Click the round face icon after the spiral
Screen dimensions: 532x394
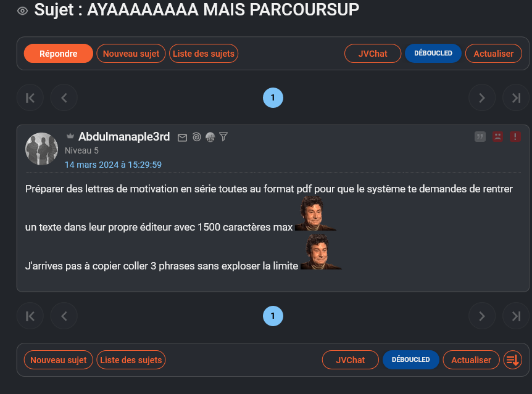tap(210, 137)
